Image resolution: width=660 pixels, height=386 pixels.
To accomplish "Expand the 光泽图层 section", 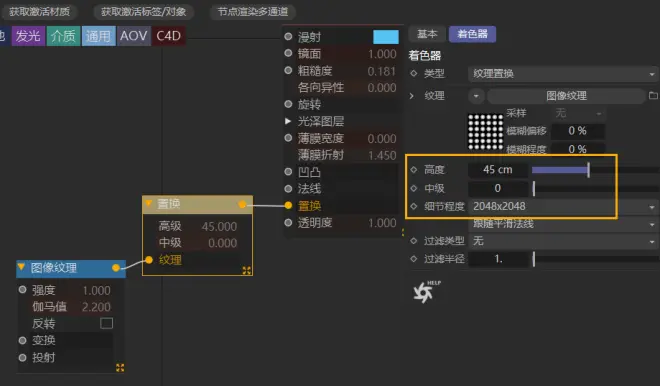I will pyautogui.click(x=288, y=121).
